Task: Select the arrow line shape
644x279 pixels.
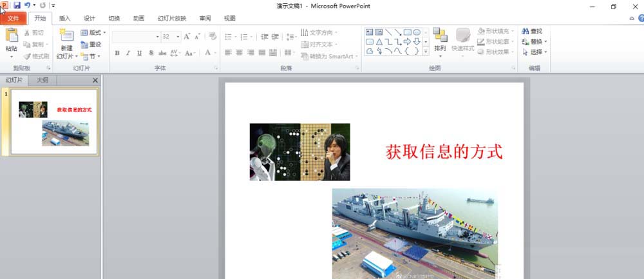Action: coord(397,32)
